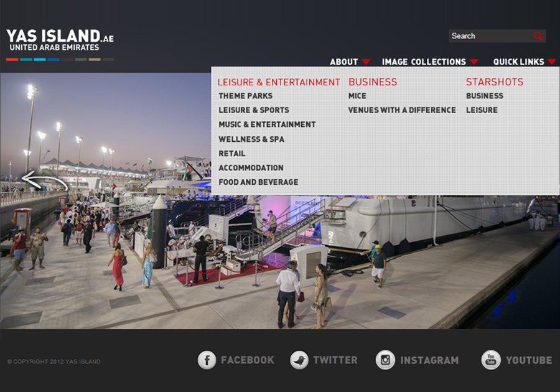
Task: Visit the YouTube channel icon
Action: (x=491, y=360)
